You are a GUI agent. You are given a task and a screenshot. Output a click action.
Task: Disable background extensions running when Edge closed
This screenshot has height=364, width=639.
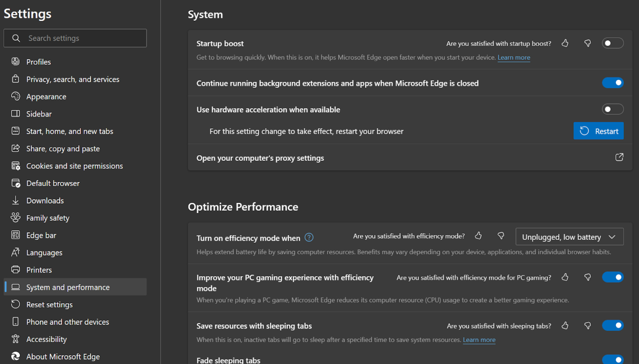613,83
